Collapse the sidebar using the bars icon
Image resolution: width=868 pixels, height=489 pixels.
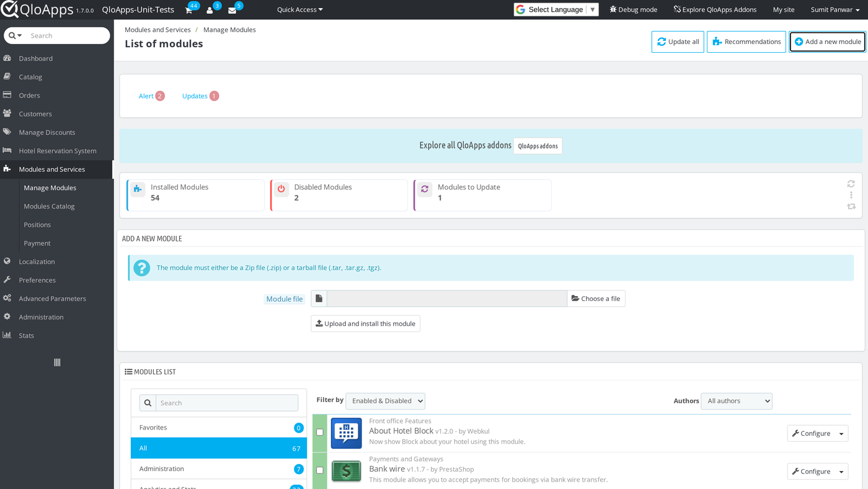tap(57, 362)
